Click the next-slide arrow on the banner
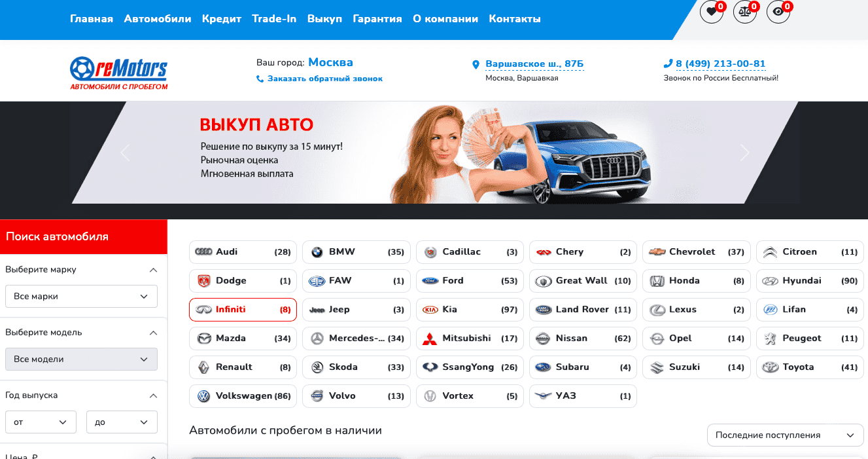The width and height of the screenshot is (868, 459). tap(744, 152)
